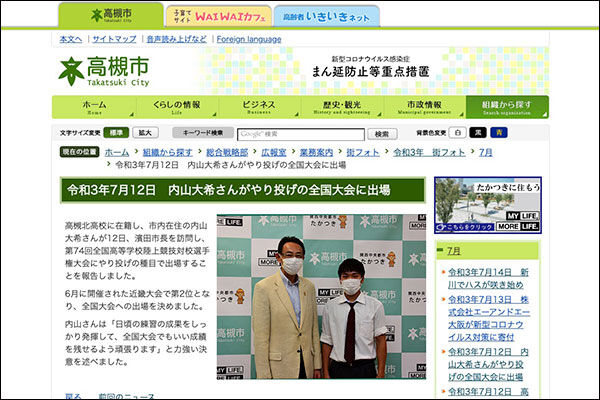Viewport: 600px width, 400px height.
Task: Go to 令和3年 街フォト in the breadcrumb
Action: 429,152
